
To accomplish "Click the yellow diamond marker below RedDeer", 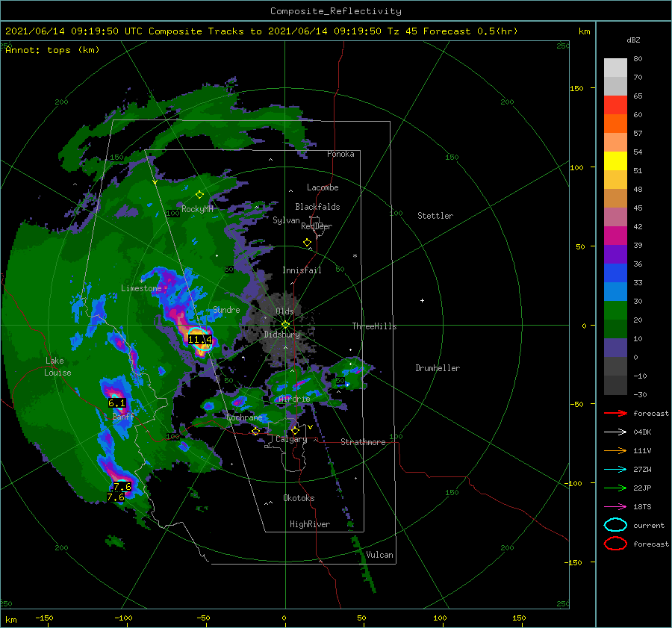I will pyautogui.click(x=307, y=243).
